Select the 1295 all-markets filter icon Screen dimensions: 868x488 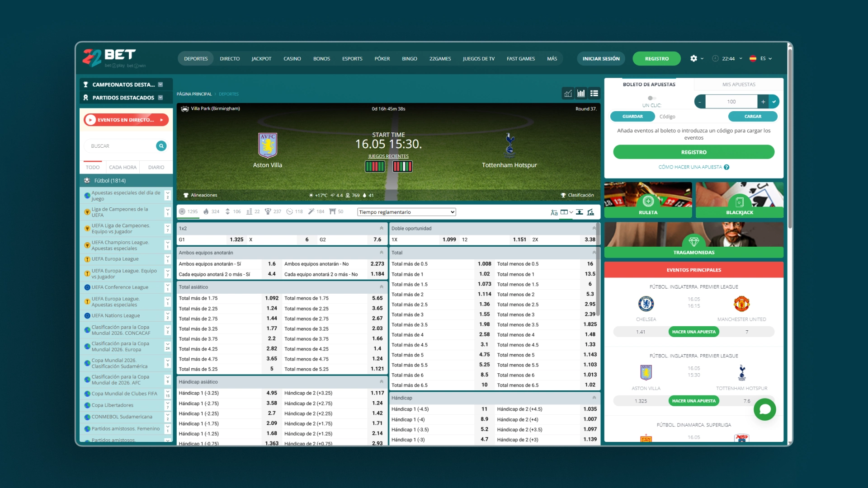(x=182, y=211)
